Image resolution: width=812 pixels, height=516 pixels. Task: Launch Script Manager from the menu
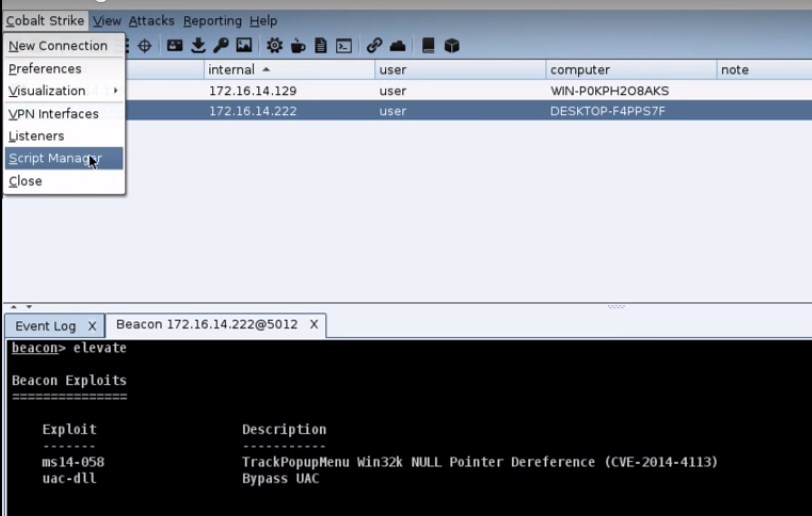(64, 158)
